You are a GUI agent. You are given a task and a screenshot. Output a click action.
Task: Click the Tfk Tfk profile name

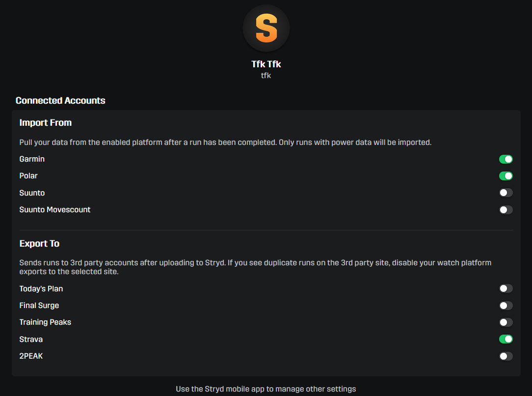(x=266, y=64)
